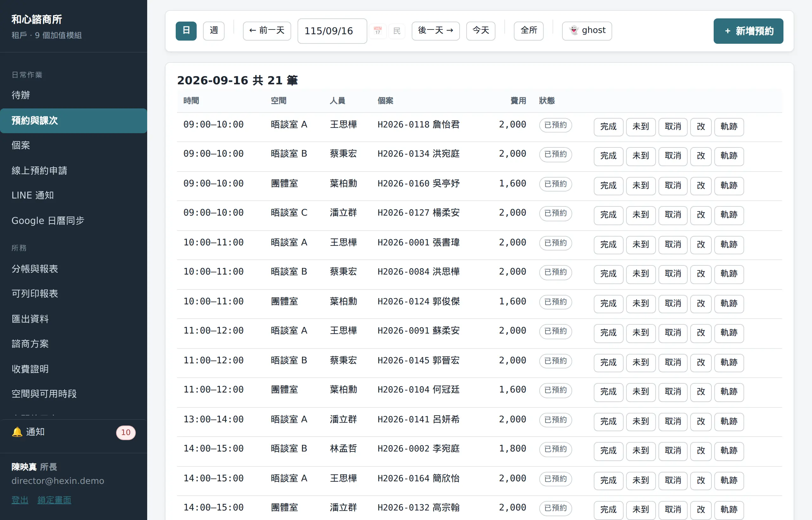812x520 pixels.
Task: Open LINE 通知 sidebar item
Action: coord(73,195)
